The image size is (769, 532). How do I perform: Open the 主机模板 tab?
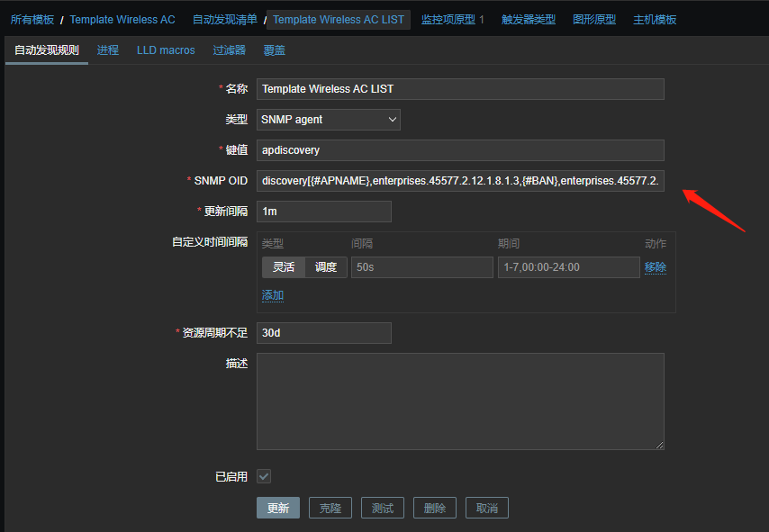655,20
